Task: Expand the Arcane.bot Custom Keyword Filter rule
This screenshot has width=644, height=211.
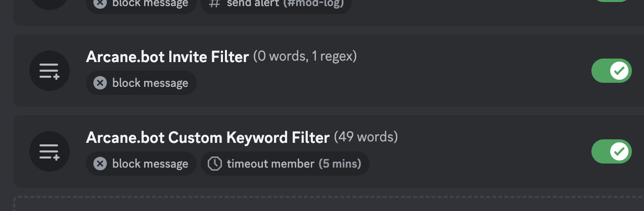Action: (208, 137)
